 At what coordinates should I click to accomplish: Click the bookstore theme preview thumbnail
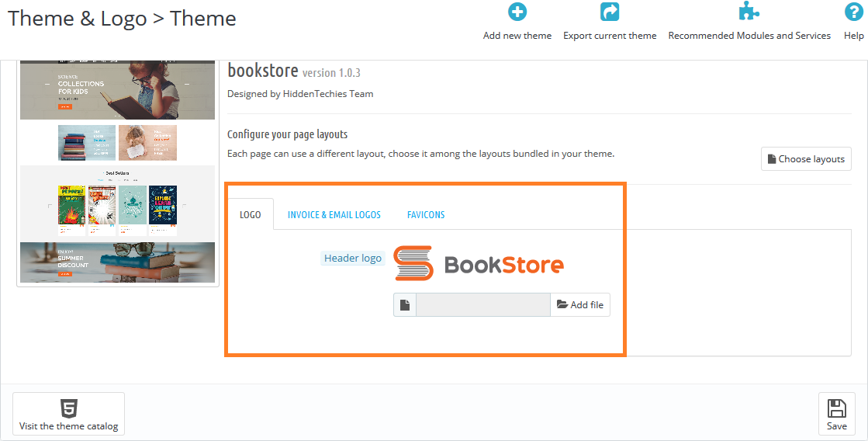tap(117, 171)
